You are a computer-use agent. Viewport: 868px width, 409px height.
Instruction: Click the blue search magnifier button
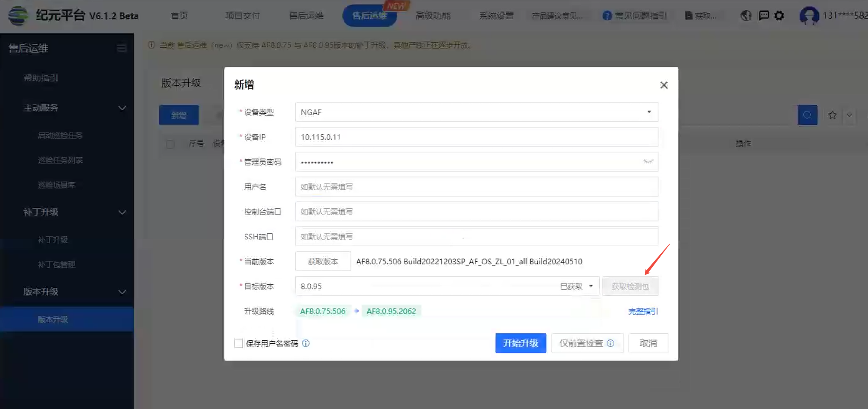[x=807, y=115]
